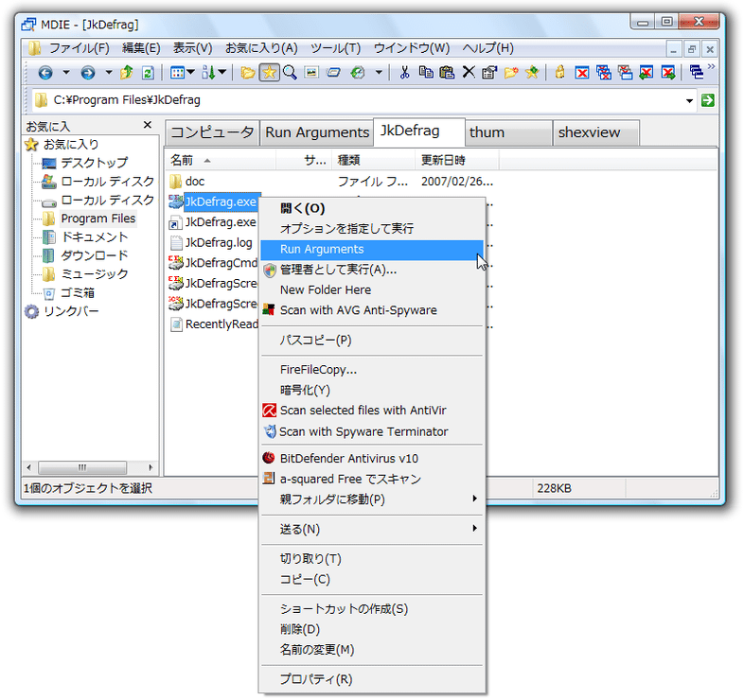Go up one folder level
This screenshot has width=744, height=700.
(126, 73)
